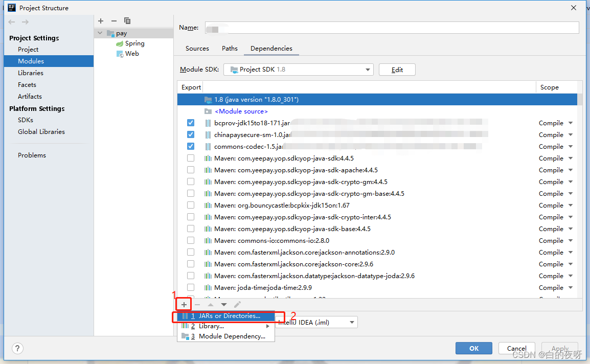The height and width of the screenshot is (364, 590).
Task: Click the module Name input field
Action: click(392, 28)
